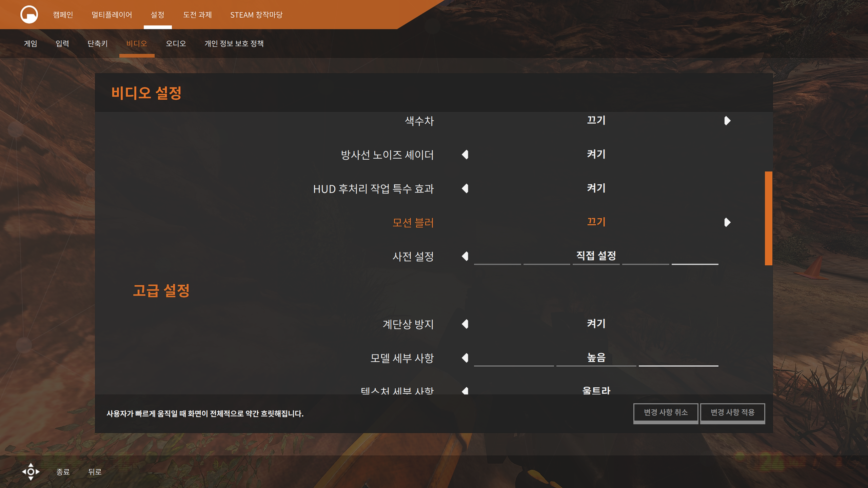Viewport: 868px width, 488px height.
Task: Click 변경 사항 적용 button
Action: [x=732, y=412]
